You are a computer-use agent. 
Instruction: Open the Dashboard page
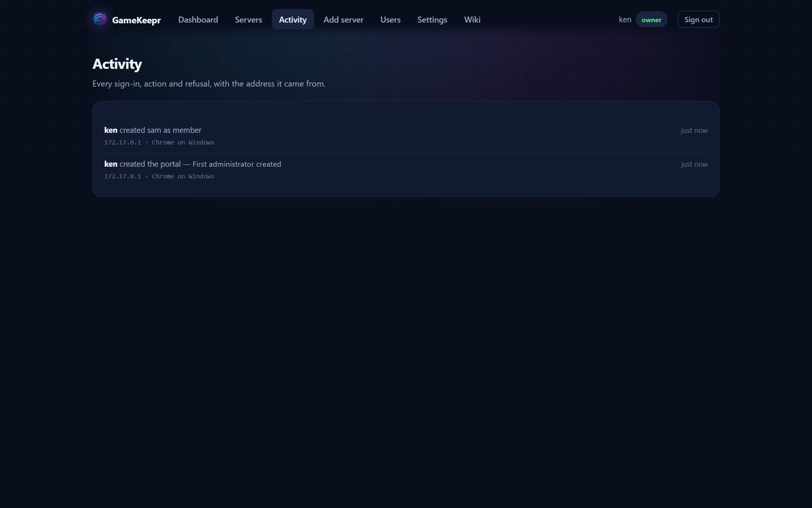point(198,20)
